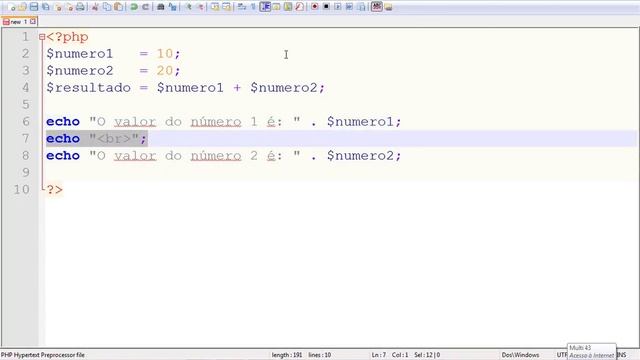
Task: Close the 'new 1' tab
Action: coord(33,22)
